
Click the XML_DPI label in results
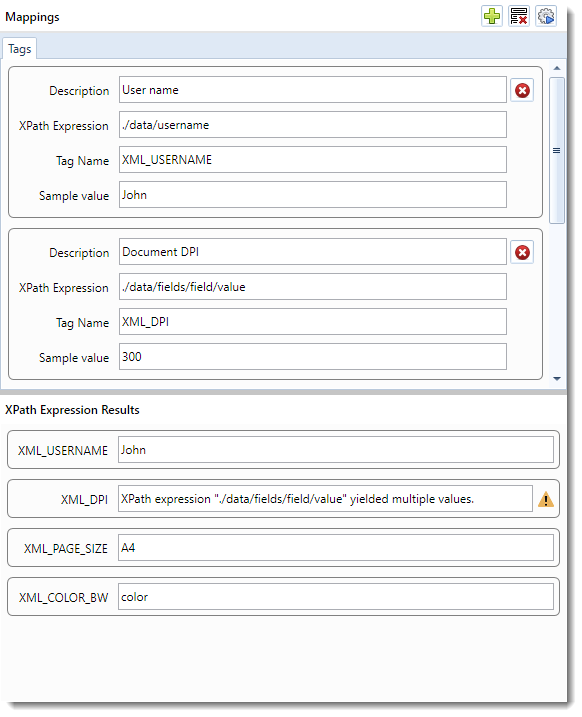[85, 499]
